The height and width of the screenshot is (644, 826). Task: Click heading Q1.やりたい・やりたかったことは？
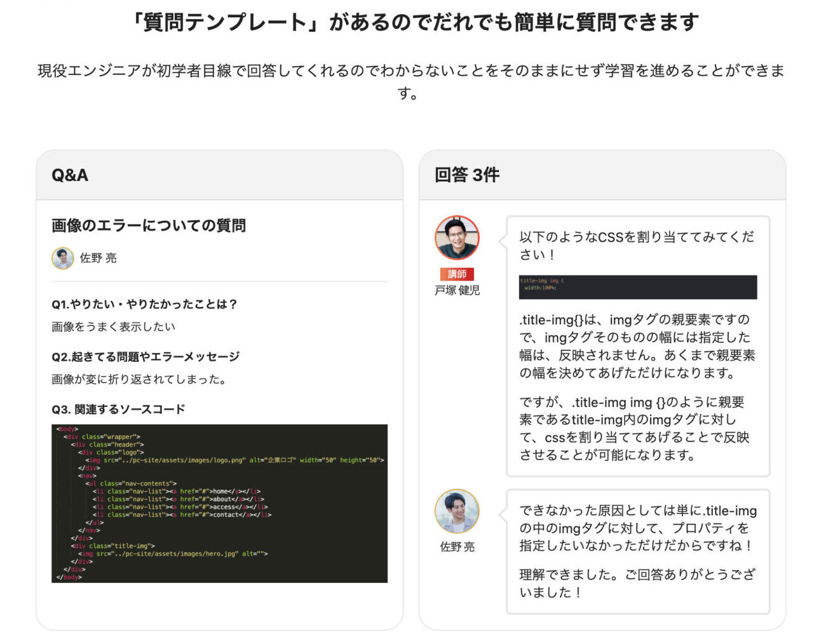(144, 304)
